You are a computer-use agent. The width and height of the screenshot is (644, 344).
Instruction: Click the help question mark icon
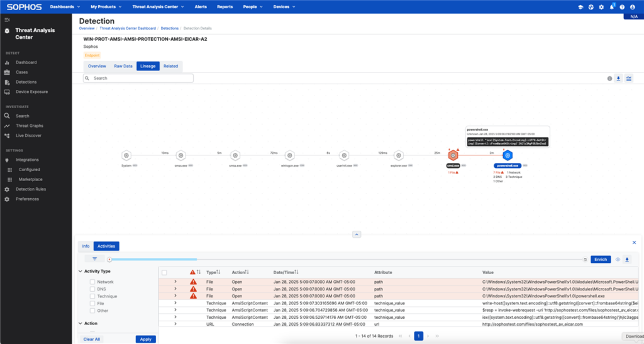tap(622, 7)
